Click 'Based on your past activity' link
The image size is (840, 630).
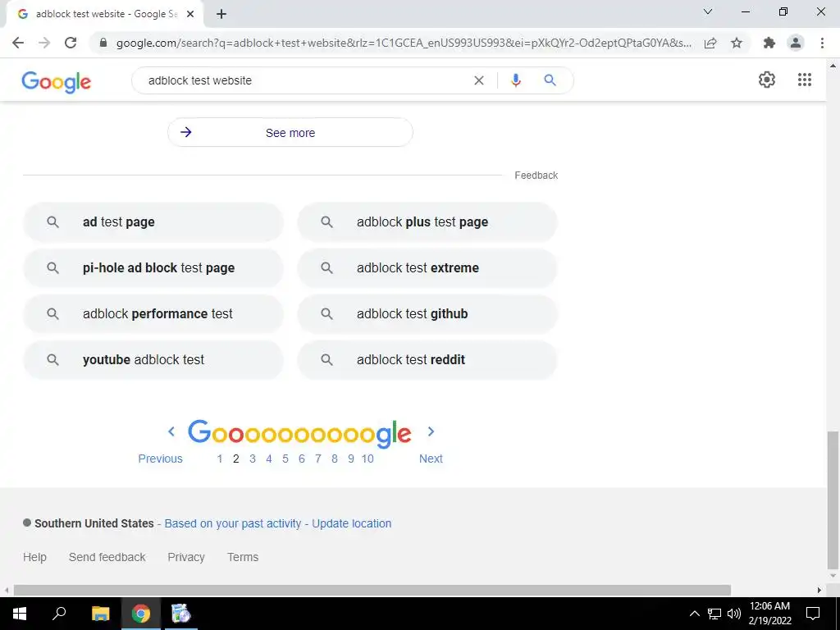tap(232, 523)
